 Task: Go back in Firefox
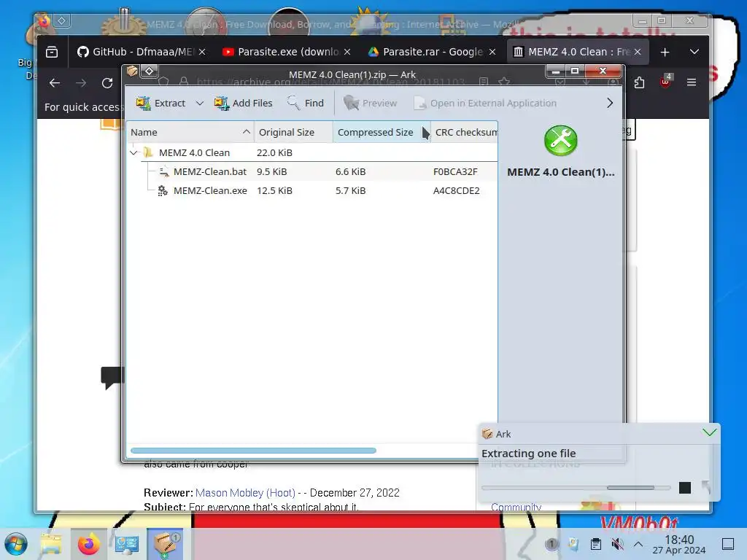(55, 83)
